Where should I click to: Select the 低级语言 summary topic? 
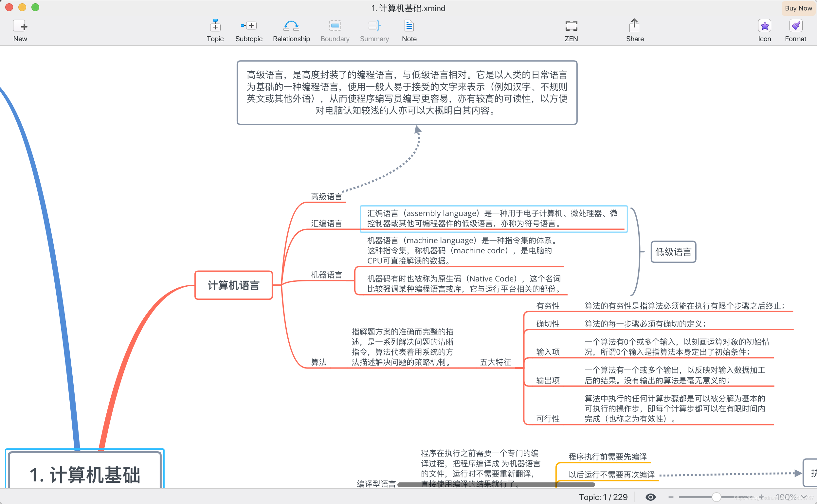673,252
